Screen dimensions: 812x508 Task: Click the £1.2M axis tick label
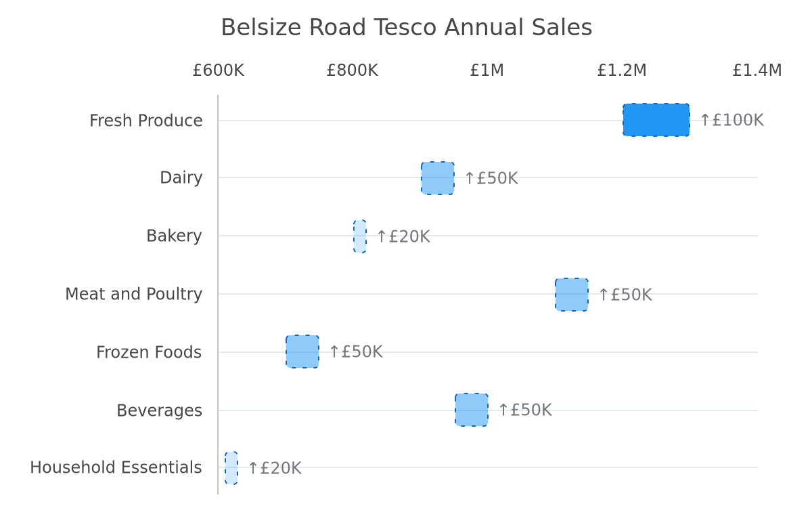(x=622, y=70)
